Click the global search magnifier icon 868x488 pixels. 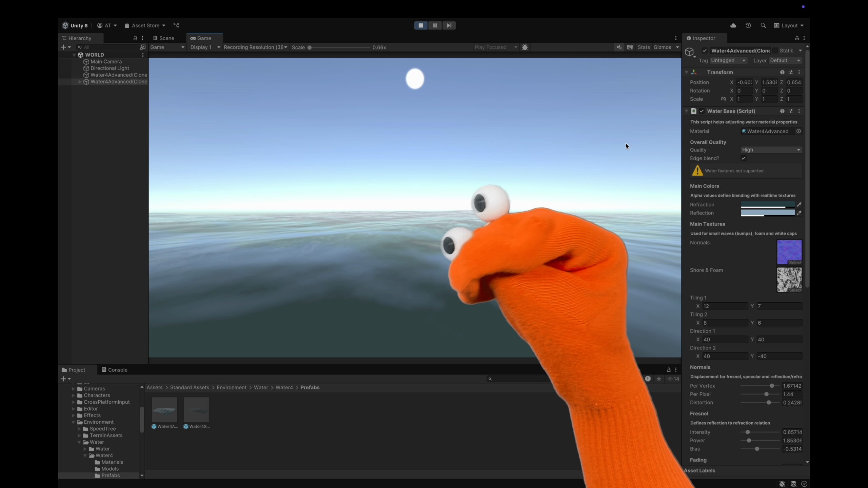(x=763, y=25)
